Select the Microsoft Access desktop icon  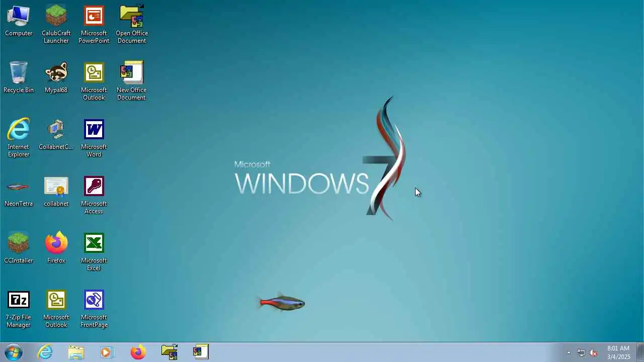point(94,195)
